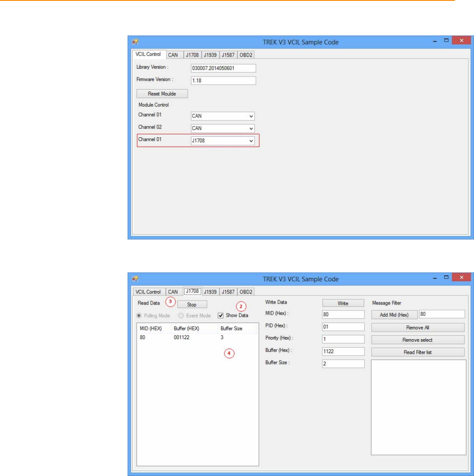
Task: Minimize the upper sample code window
Action: click(435, 41)
